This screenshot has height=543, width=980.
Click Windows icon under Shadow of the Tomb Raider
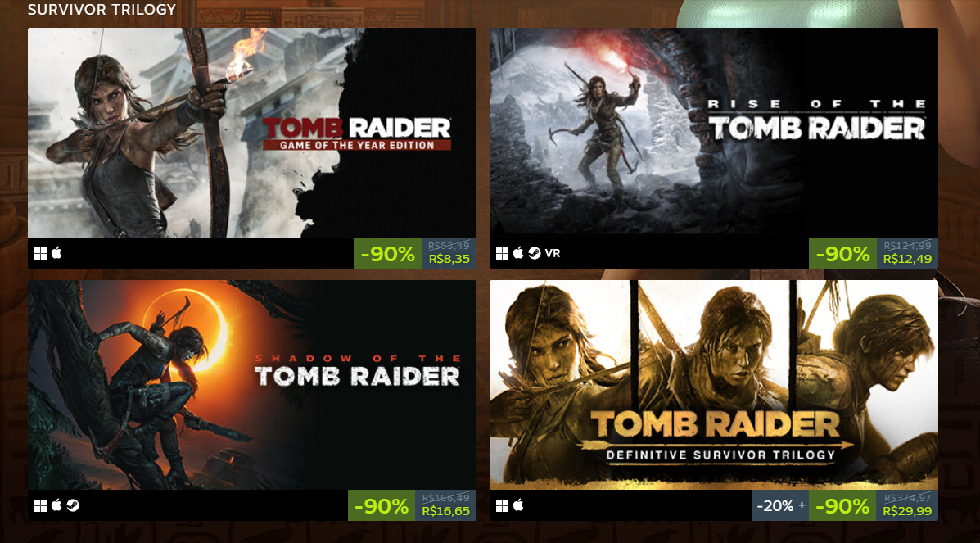[40, 505]
